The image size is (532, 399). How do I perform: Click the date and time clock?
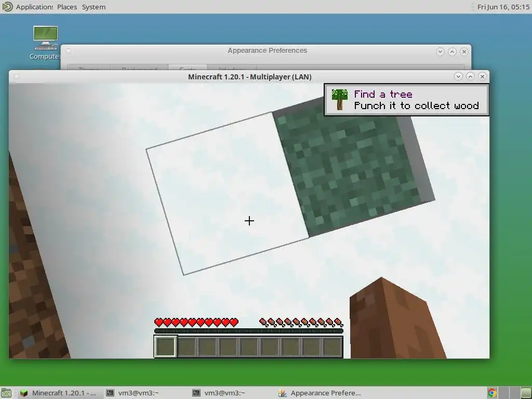point(503,7)
